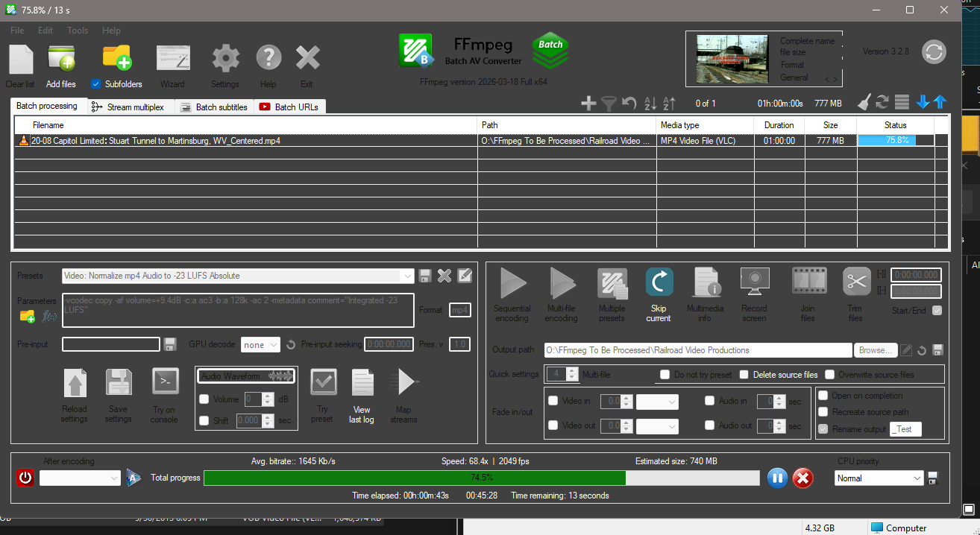The height and width of the screenshot is (535, 980).
Task: Delete preset with X icon
Action: 445,276
